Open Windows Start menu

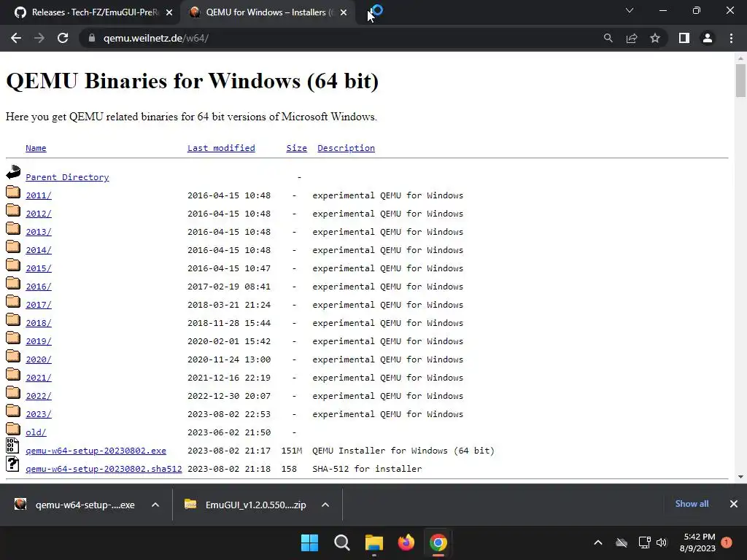309,542
